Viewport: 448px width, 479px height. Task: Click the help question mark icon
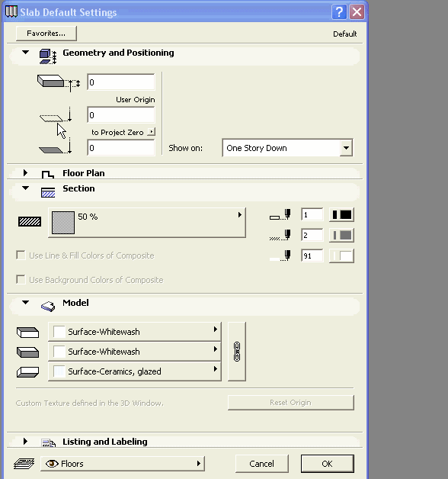click(339, 12)
